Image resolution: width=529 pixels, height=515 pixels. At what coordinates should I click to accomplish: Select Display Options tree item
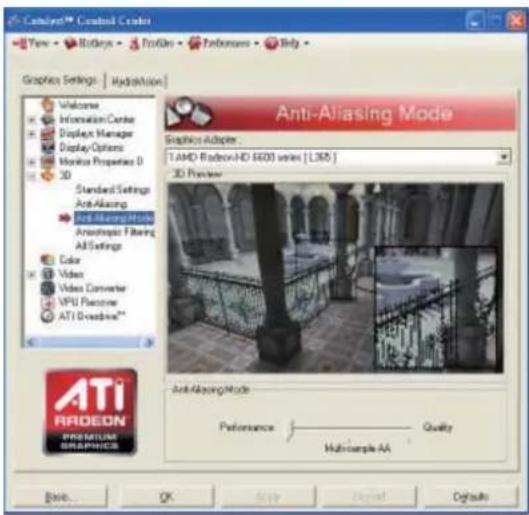pyautogui.click(x=91, y=148)
